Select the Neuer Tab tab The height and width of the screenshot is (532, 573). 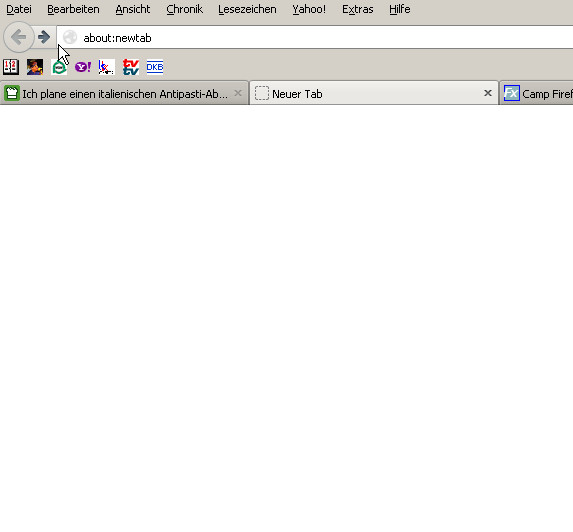[x=373, y=94]
